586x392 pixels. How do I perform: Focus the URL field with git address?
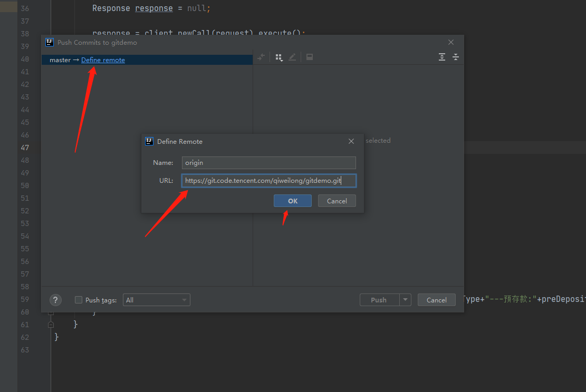coord(268,181)
